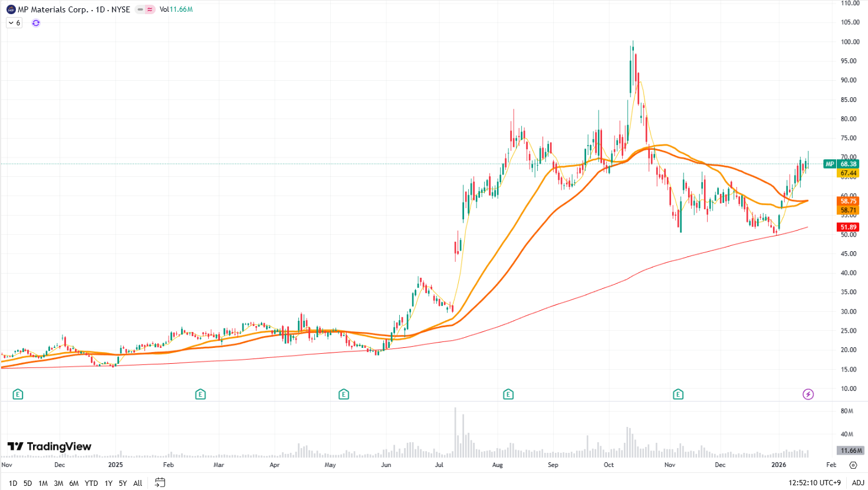Image resolution: width=868 pixels, height=490 pixels.
Task: Open chart scale settings gear icon
Action: click(x=853, y=465)
